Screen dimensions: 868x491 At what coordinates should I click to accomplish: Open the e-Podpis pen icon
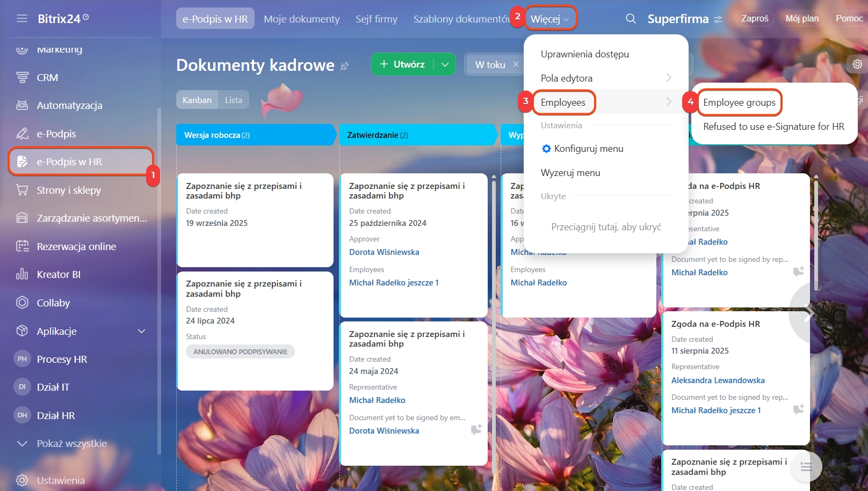point(22,134)
